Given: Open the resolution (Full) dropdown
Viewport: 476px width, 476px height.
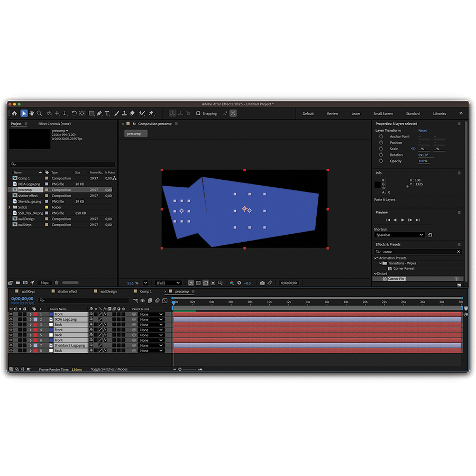Looking at the screenshot, I should pos(168,283).
